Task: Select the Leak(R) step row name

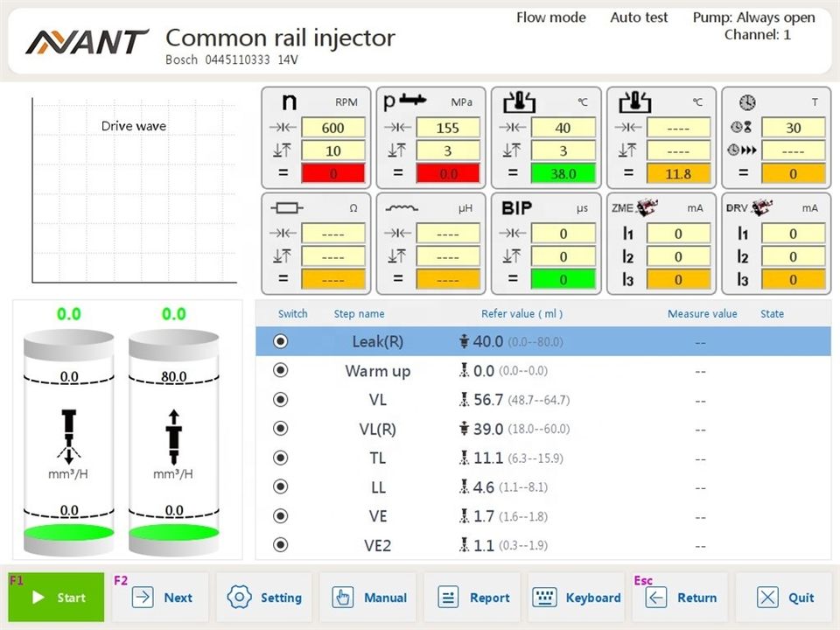Action: click(x=378, y=341)
